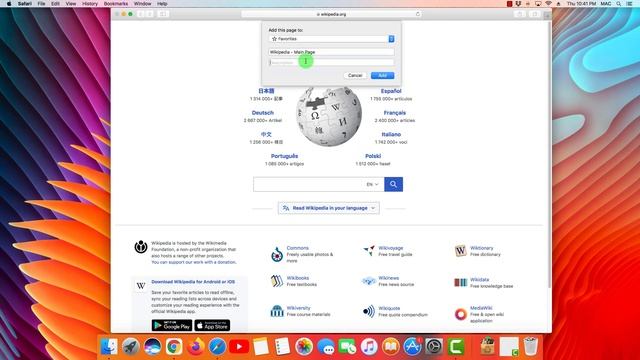Click the Wikipedia search input box
The width and height of the screenshot is (640, 360).
click(x=308, y=184)
